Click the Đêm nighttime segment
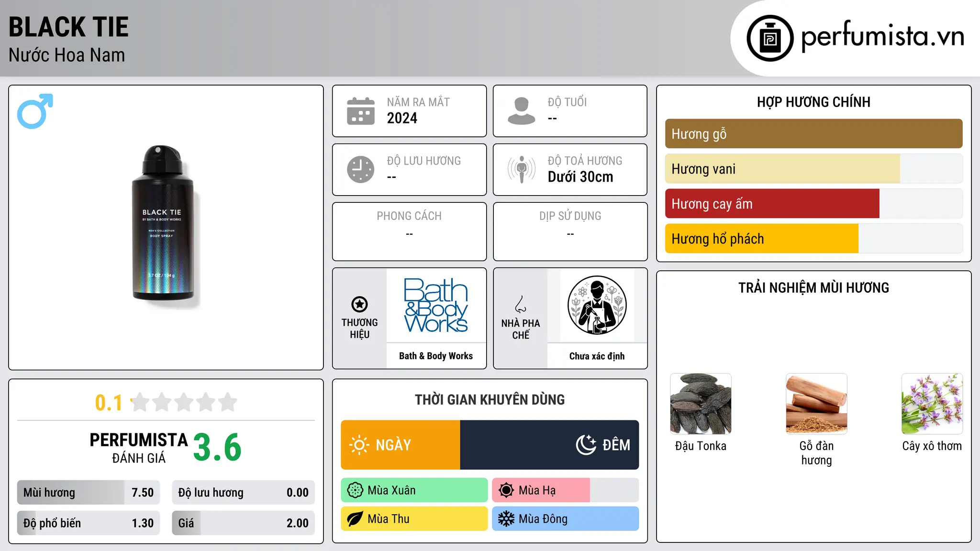Viewport: 980px width, 551px height. tap(549, 445)
